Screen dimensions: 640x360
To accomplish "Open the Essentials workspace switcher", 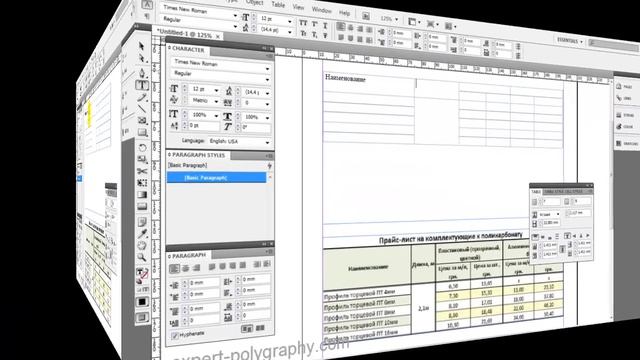I will (570, 41).
